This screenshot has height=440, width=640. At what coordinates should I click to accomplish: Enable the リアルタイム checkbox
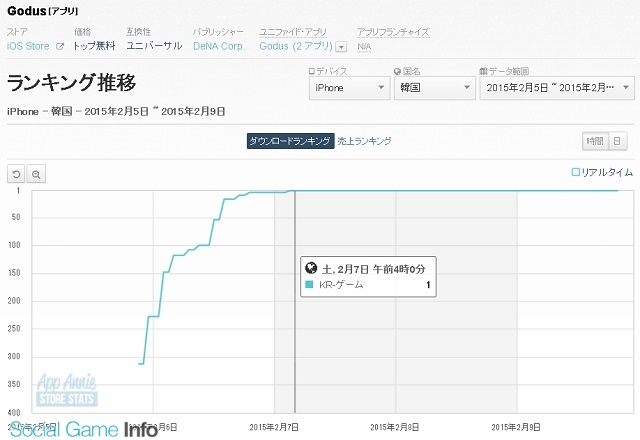575,172
